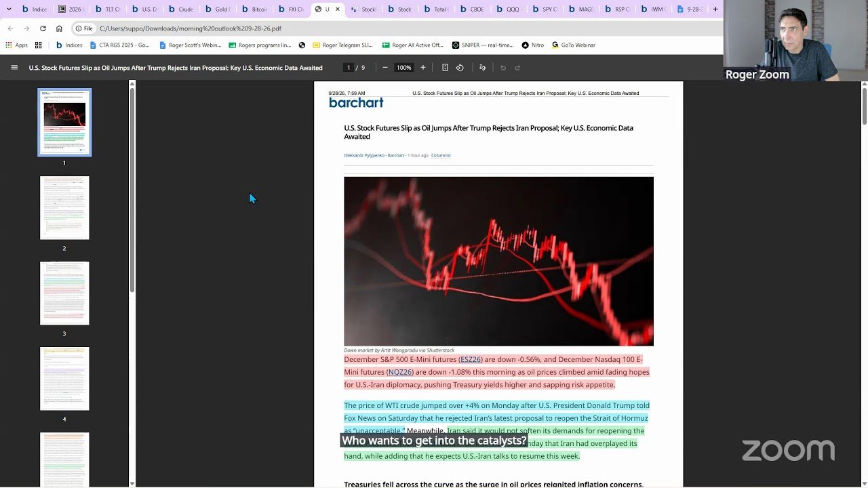Click the 100% zoom level field

(x=404, y=68)
